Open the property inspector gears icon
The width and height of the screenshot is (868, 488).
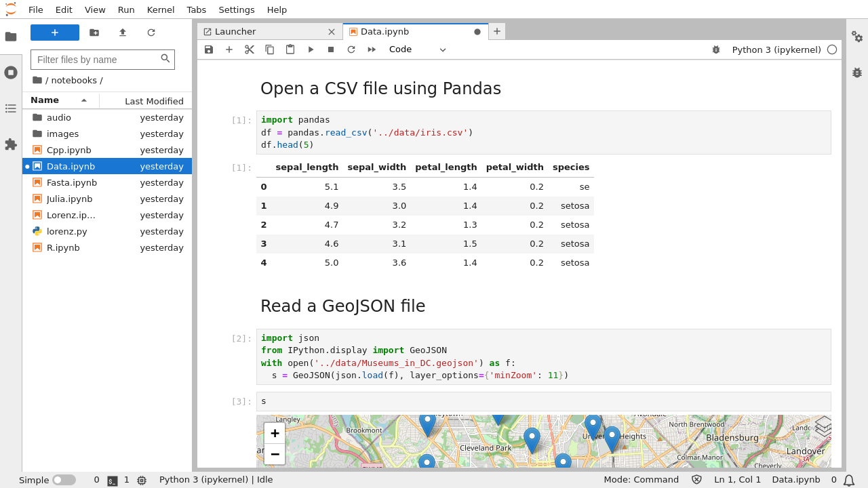point(857,37)
